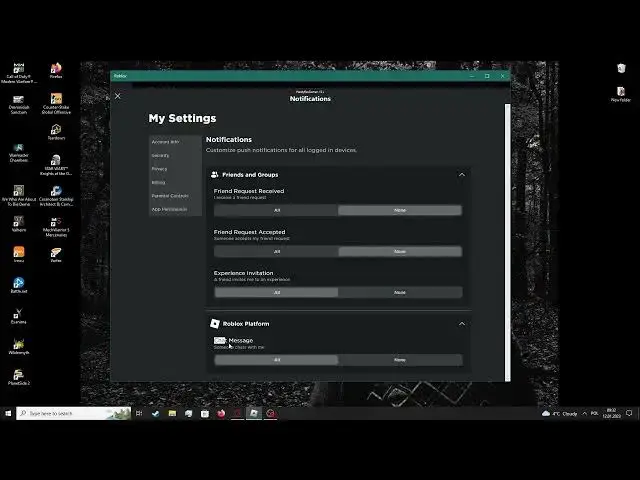This screenshot has height=480, width=640.
Task: Open the Call of Duty Modern Warfare shortcut
Action: 19,73
